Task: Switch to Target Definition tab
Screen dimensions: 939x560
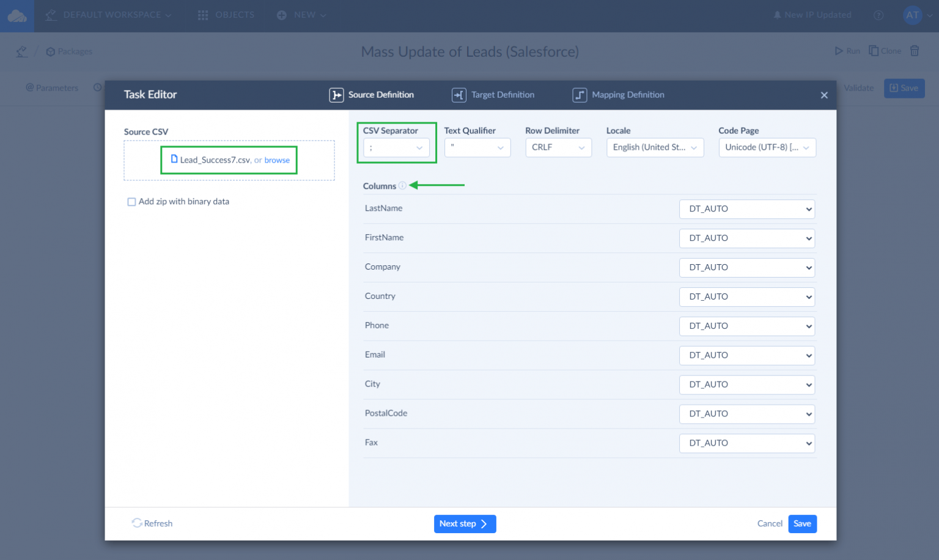Action: [493, 95]
